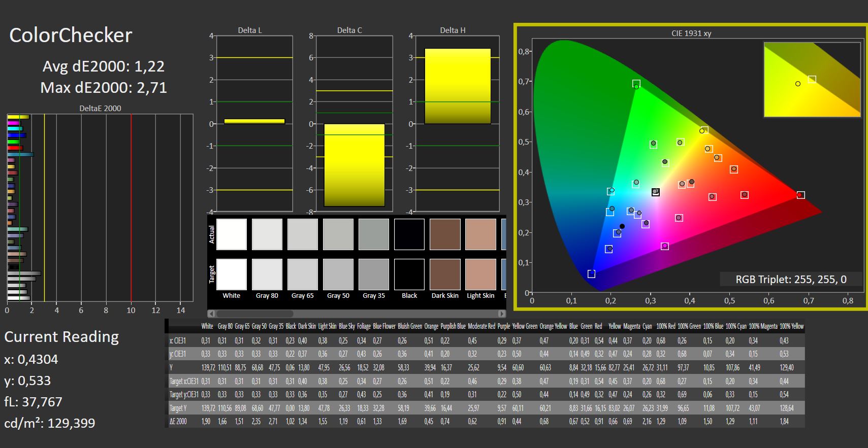868x448 pixels.
Task: Click the "CIE 1931 xy" chart title
Action: [691, 33]
